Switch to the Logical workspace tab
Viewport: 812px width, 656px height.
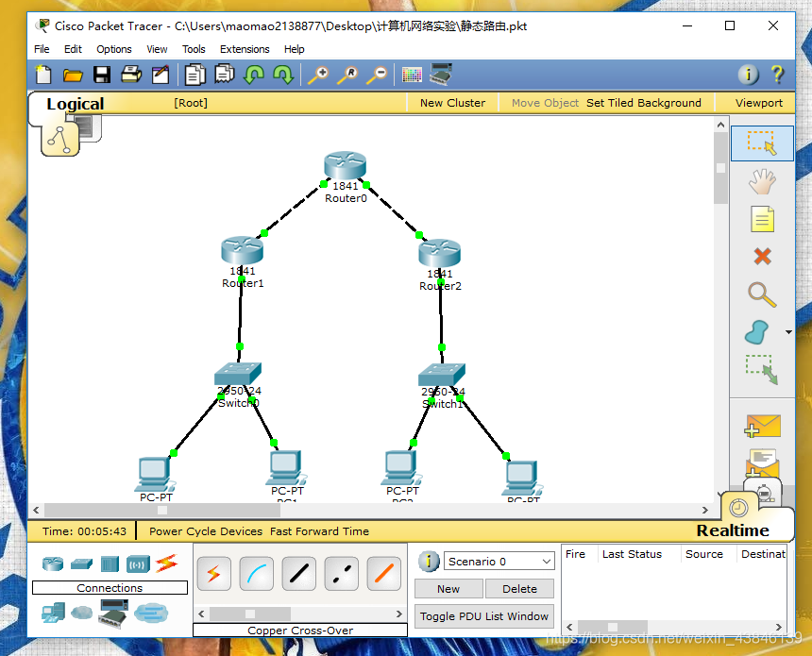76,104
